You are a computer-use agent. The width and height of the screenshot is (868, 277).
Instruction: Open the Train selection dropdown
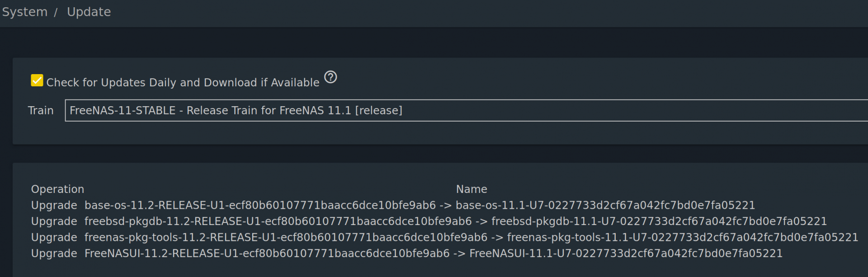coord(466,111)
